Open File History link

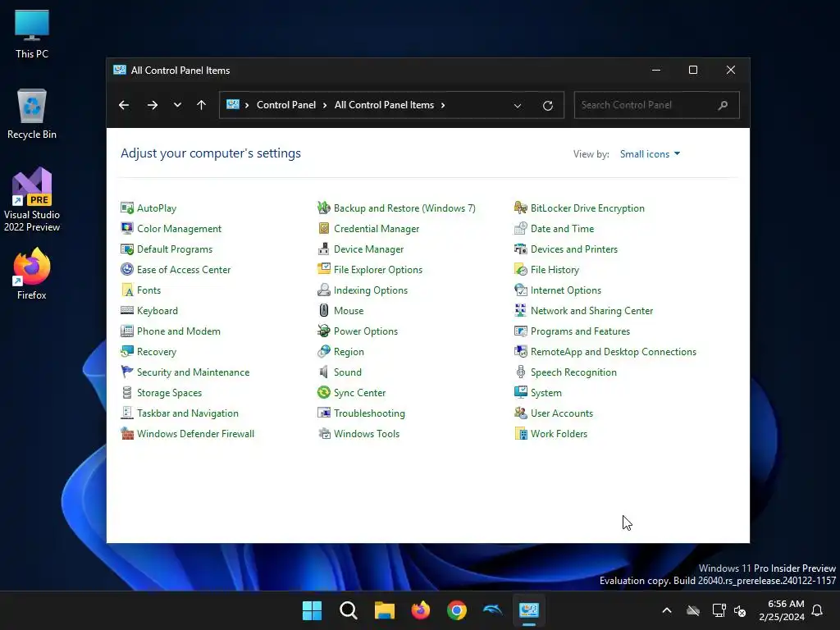pos(555,269)
